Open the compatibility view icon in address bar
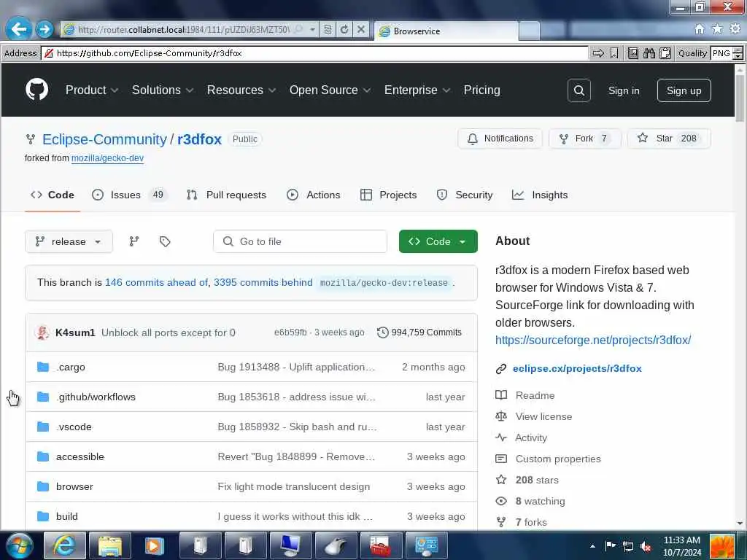Image resolution: width=747 pixels, height=560 pixels. 328,29
